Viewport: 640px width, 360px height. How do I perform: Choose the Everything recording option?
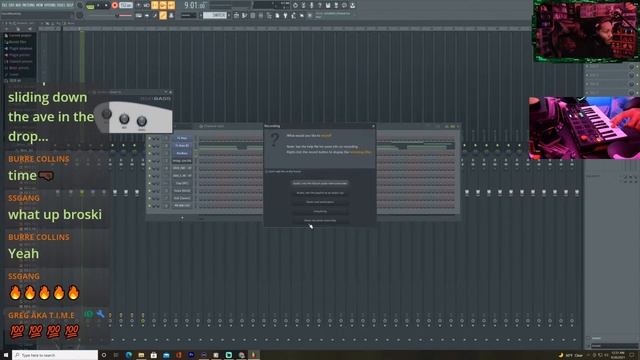click(320, 211)
